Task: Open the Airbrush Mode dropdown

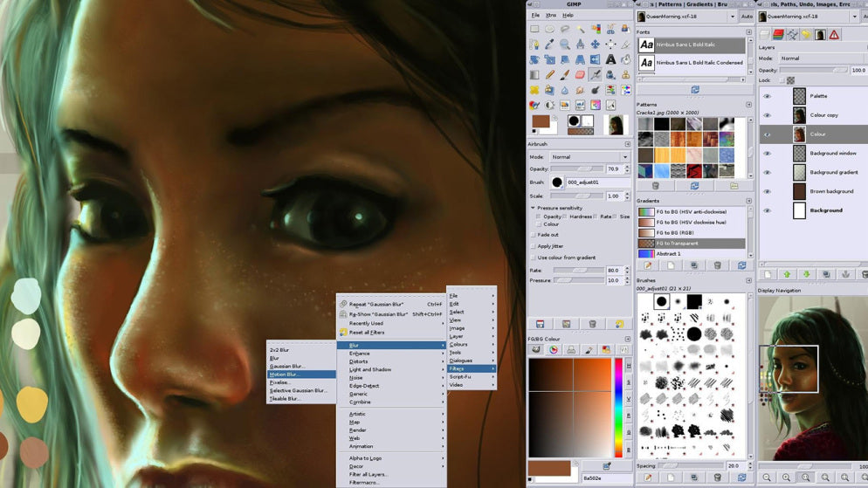Action: [x=589, y=157]
